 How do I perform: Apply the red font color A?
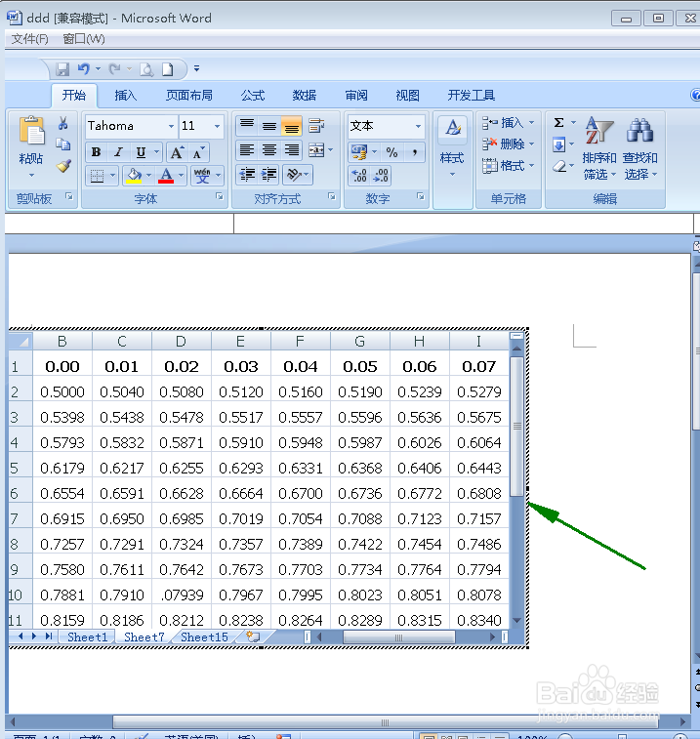point(166,176)
